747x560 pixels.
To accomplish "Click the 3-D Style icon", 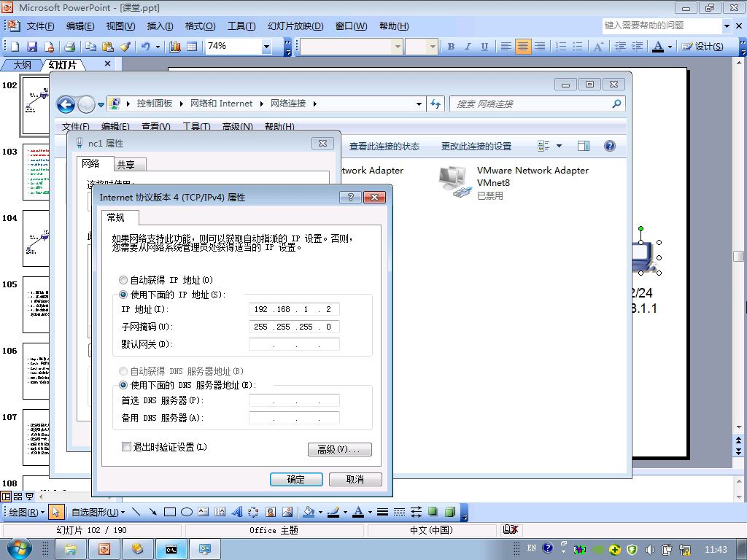I will 449,512.
